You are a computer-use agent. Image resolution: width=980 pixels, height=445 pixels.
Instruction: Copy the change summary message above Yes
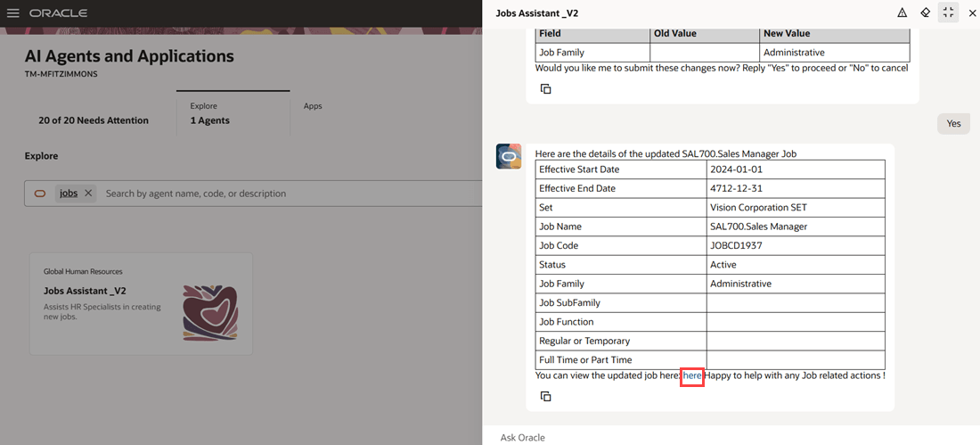[545, 89]
